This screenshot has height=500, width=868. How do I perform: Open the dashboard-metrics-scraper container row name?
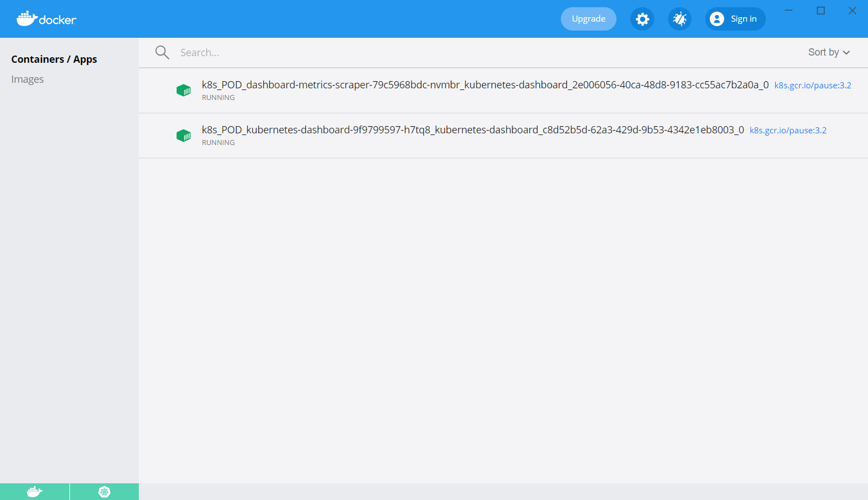(x=485, y=84)
